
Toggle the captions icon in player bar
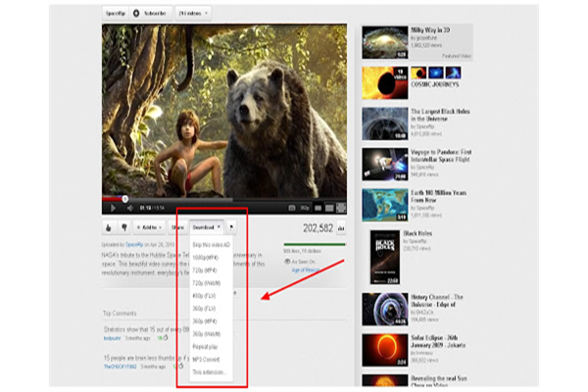click(289, 208)
